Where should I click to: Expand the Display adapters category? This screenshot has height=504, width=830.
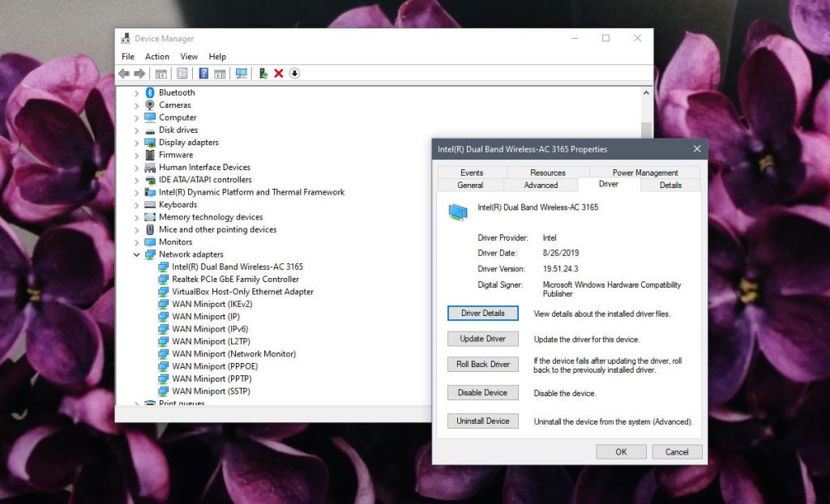(x=135, y=142)
